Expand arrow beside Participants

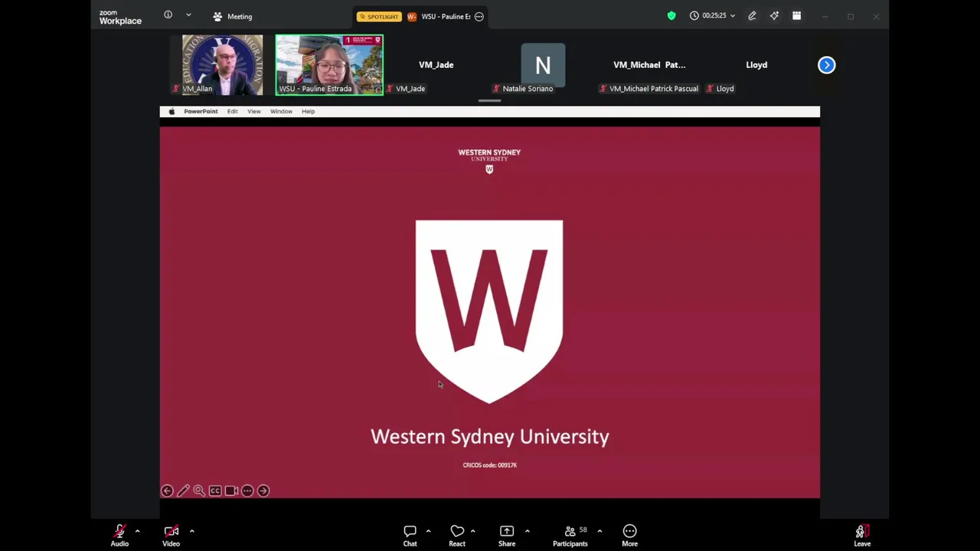click(x=599, y=530)
